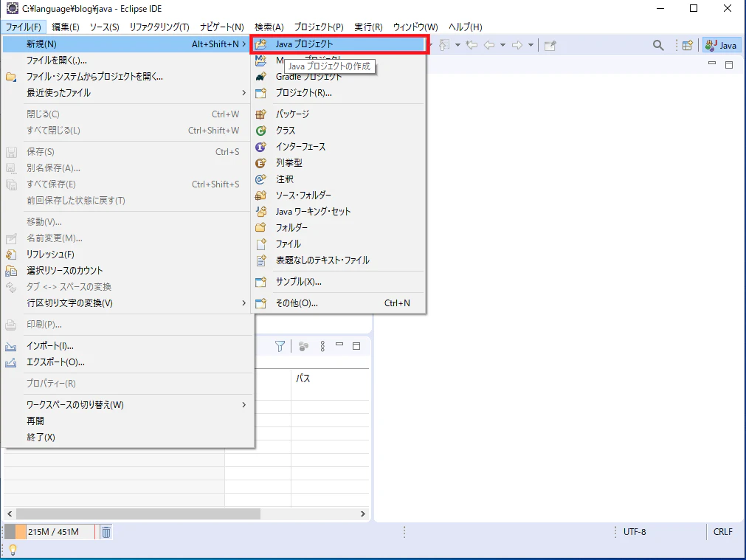The image size is (746, 560).
Task: Click the pin editor toolbar icon
Action: (x=550, y=45)
